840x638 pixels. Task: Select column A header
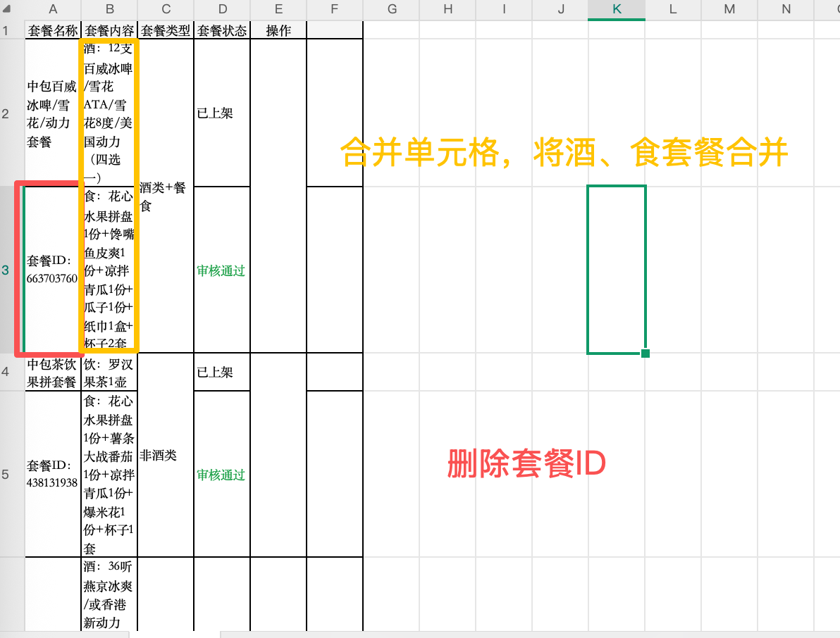point(53,10)
